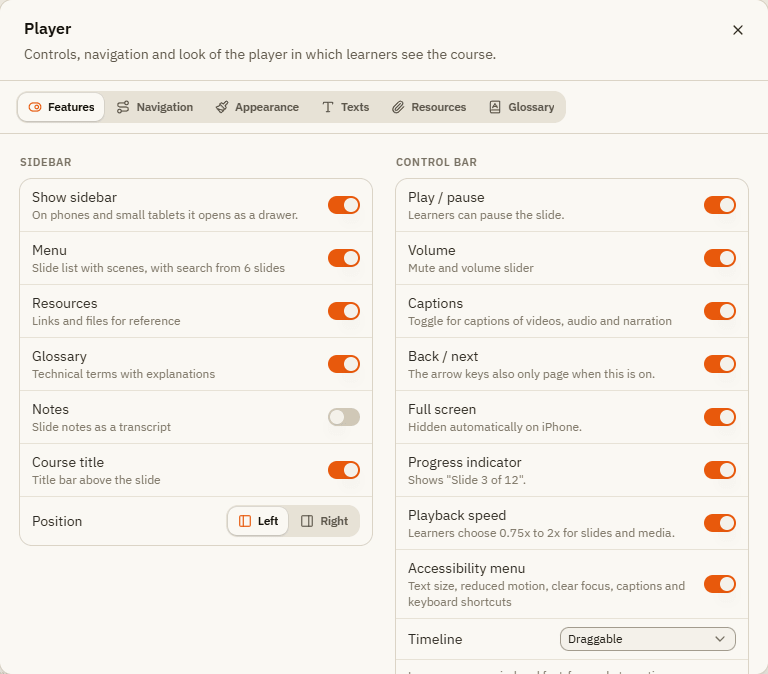This screenshot has height=674, width=768.
Task: Disable the sidebar Menu toggle
Action: (x=344, y=258)
